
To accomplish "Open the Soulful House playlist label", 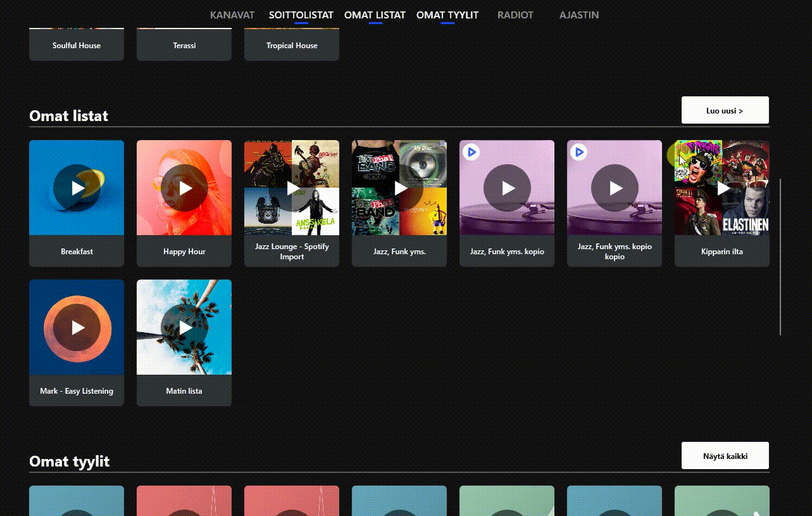I will (x=77, y=46).
